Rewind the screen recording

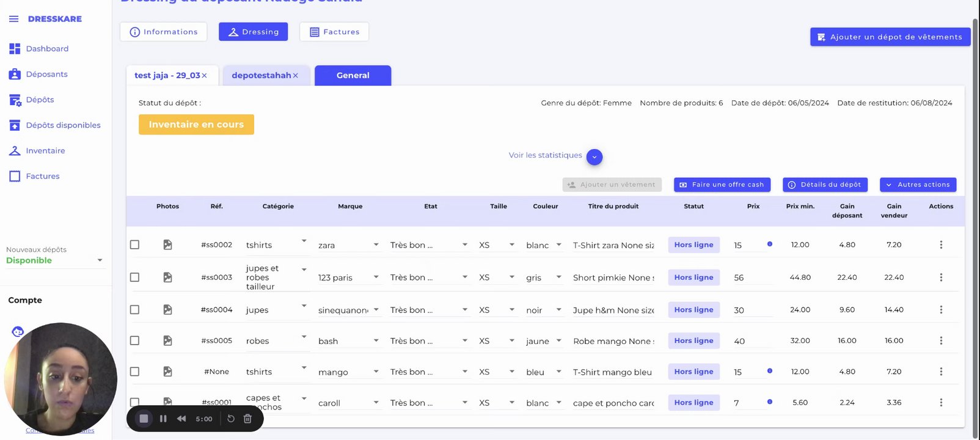[x=181, y=419]
